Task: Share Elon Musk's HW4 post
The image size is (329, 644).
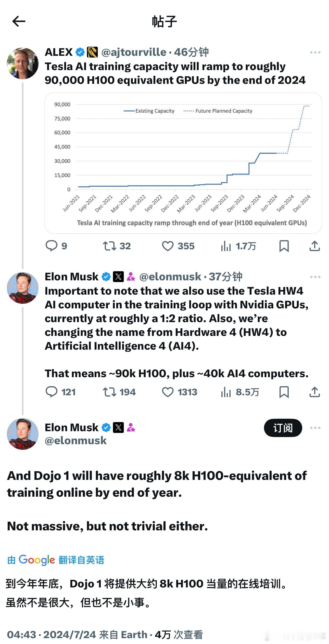Action: (x=314, y=392)
